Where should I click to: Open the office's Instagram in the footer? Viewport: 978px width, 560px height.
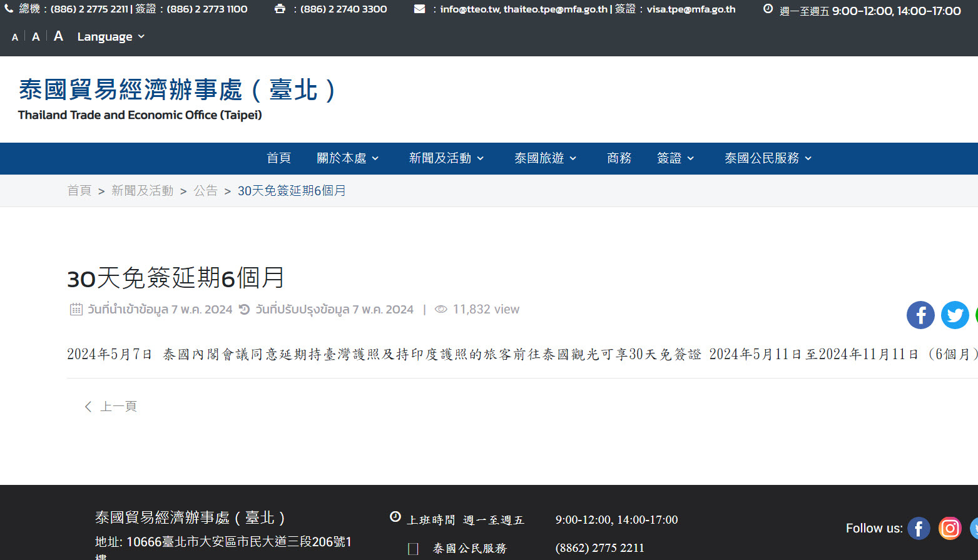[x=950, y=528]
